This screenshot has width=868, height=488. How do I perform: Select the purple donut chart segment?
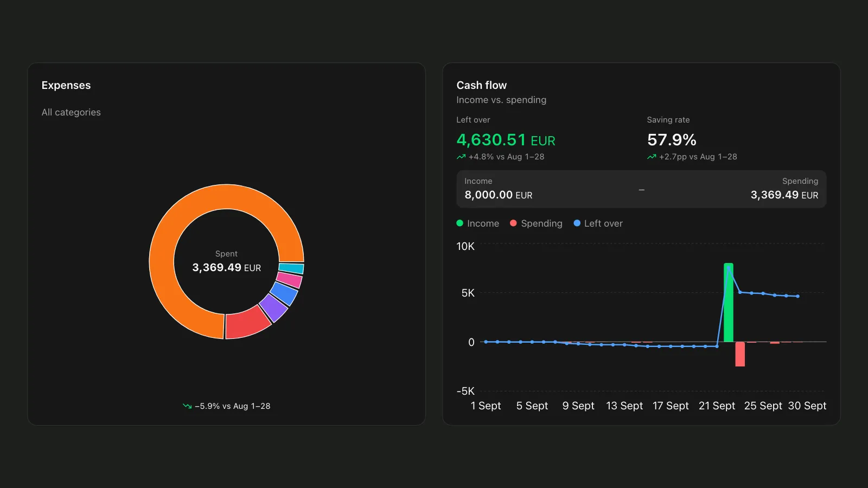(x=275, y=307)
